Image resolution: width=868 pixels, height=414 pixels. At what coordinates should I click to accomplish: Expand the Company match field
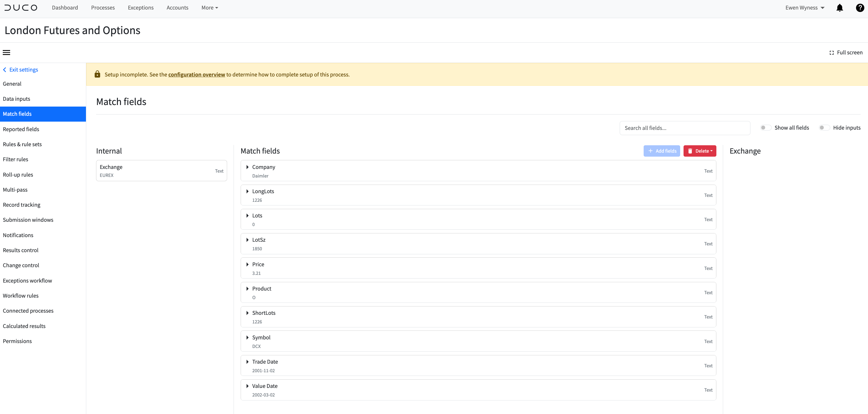(247, 167)
